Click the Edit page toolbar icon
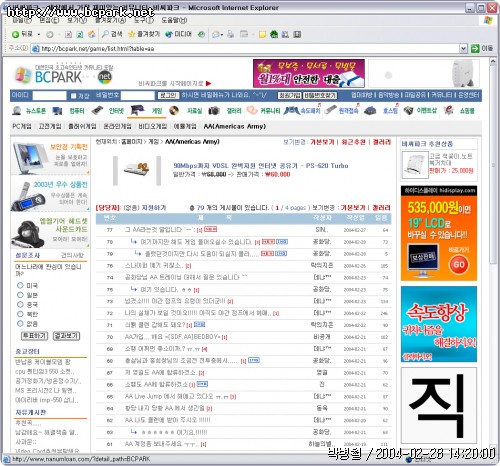The width and height of the screenshot is (500, 466). pos(244,34)
